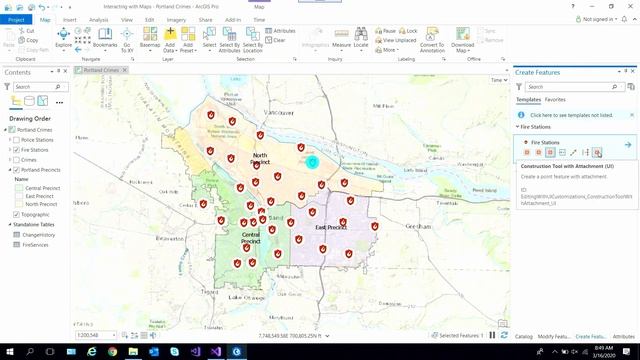Viewport: 640px width, 360px height.
Task: Open Select By Location
Action: (x=253, y=39)
